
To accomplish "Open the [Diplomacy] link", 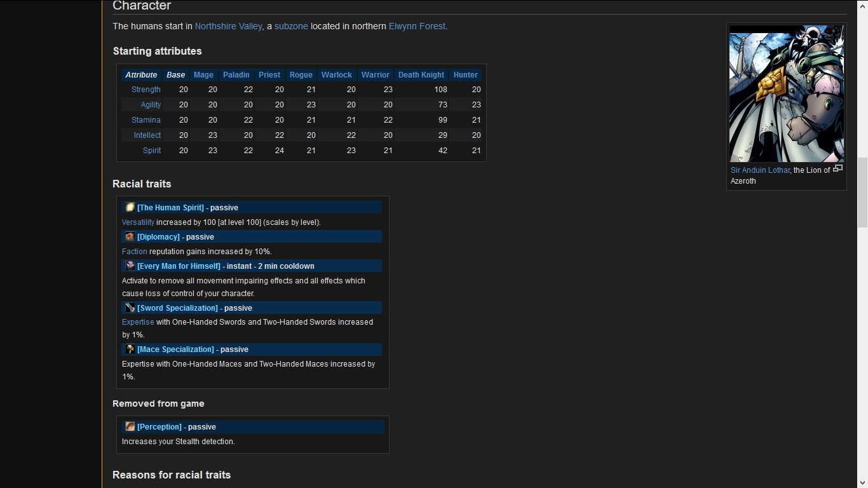I will pos(158,237).
